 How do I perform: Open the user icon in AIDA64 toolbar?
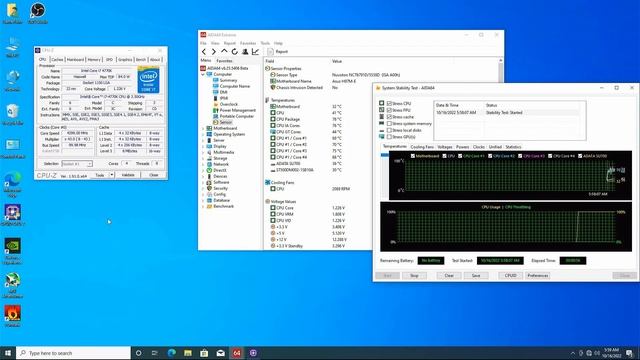click(245, 52)
